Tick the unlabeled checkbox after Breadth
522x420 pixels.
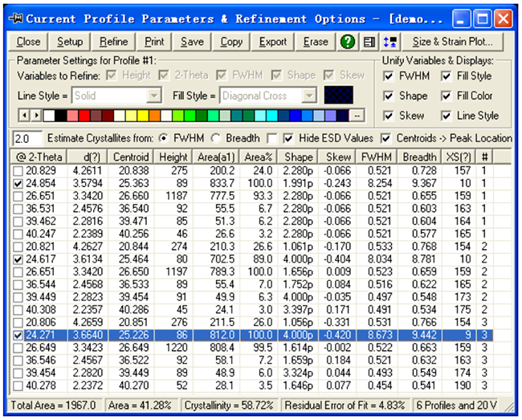click(x=272, y=138)
